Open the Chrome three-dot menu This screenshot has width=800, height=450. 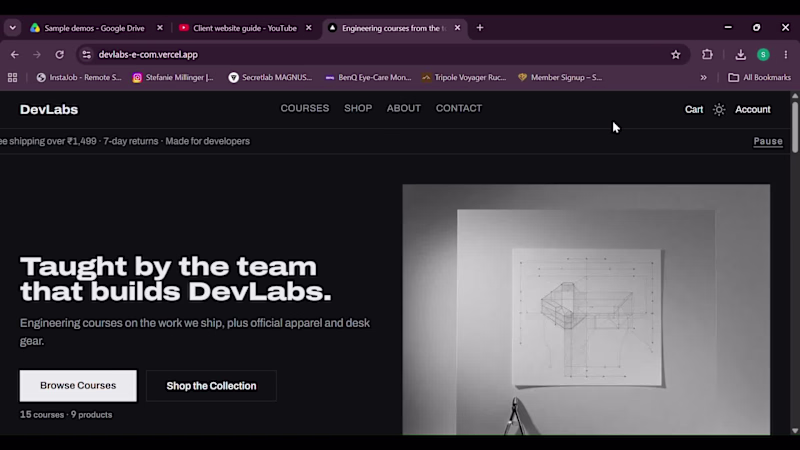pos(786,55)
